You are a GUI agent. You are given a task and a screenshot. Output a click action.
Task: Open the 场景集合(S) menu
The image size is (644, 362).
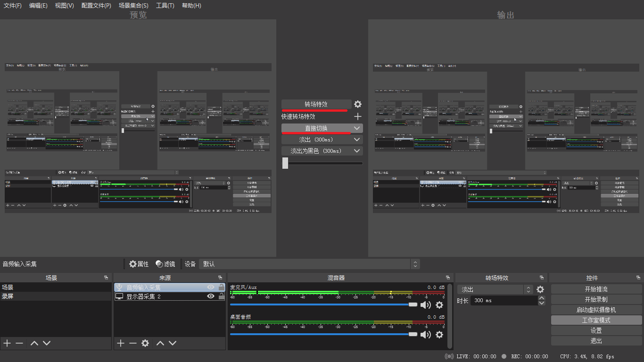133,6
